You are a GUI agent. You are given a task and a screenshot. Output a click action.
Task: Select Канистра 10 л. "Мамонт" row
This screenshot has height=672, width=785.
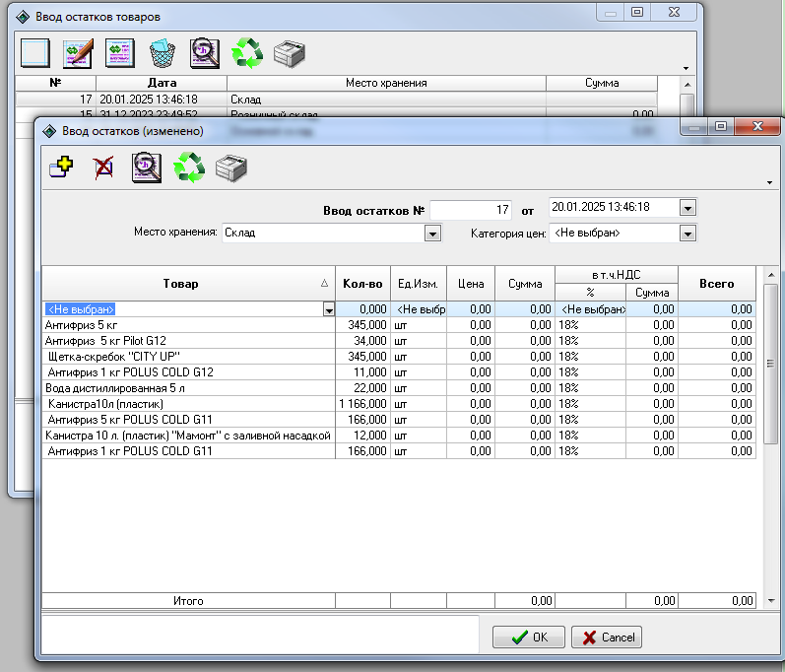pyautogui.click(x=399, y=436)
